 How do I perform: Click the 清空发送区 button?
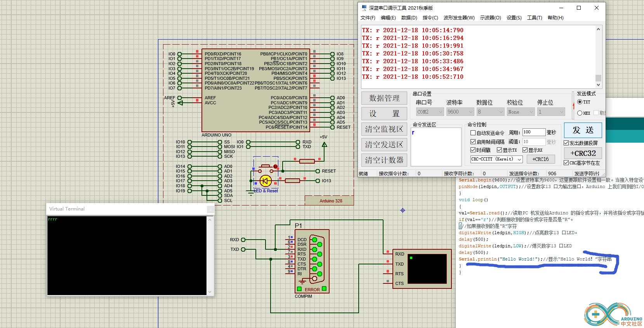pyautogui.click(x=384, y=145)
